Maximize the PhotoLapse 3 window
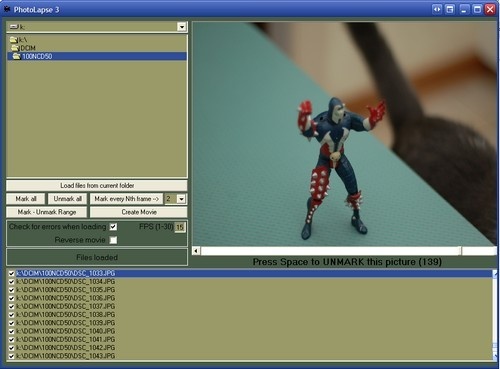The width and height of the screenshot is (500, 369). (x=477, y=9)
